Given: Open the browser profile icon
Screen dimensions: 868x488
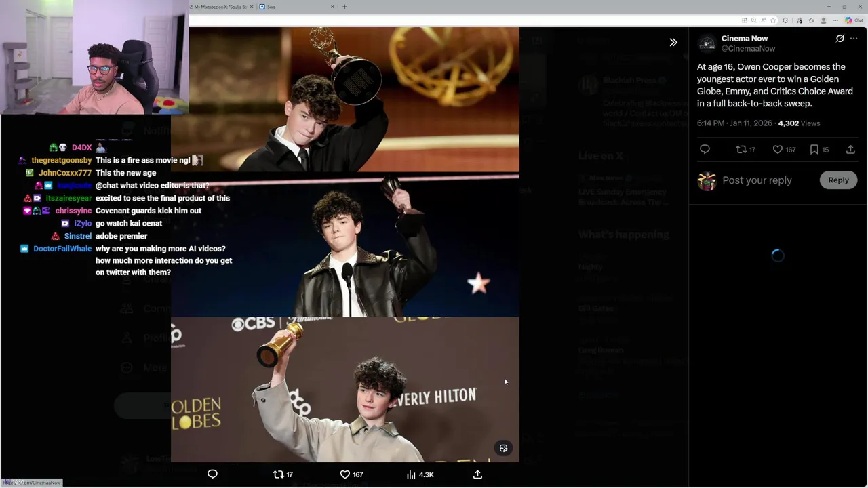Looking at the screenshot, I should pyautogui.click(x=823, y=20).
